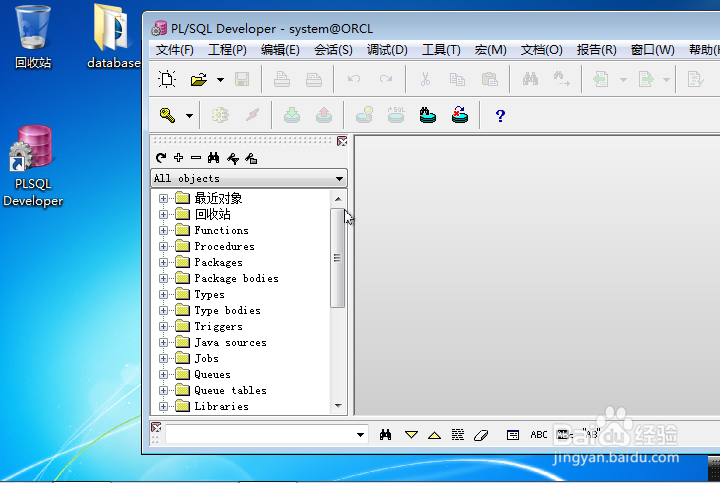
Task: Open the dropdown arrow beside Open
Action: (x=220, y=79)
